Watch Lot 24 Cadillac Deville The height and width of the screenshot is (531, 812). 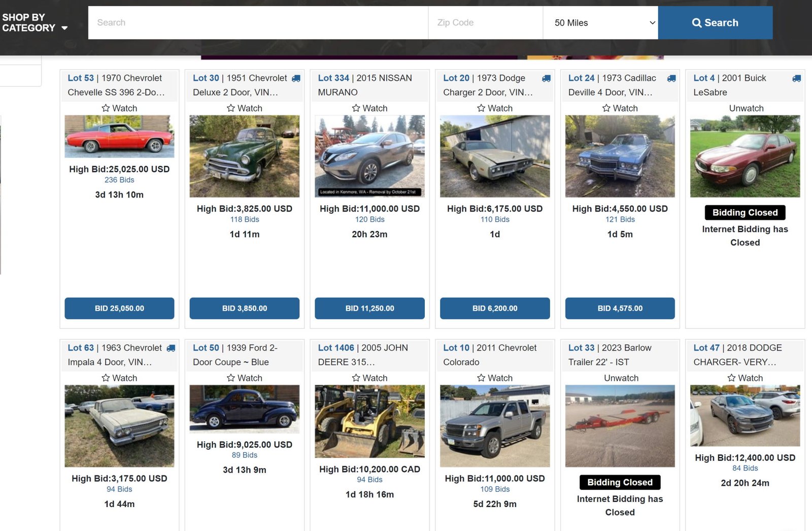[620, 108]
